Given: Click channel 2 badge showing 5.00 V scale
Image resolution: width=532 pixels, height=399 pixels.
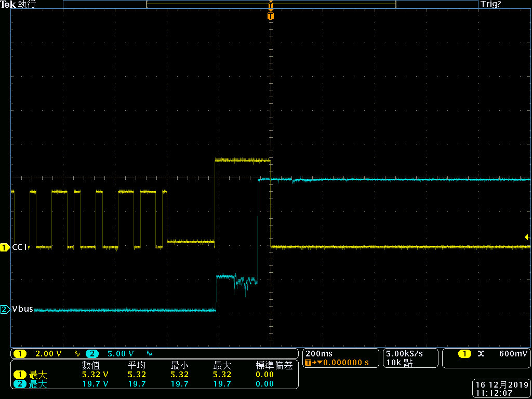Looking at the screenshot, I should point(92,353).
